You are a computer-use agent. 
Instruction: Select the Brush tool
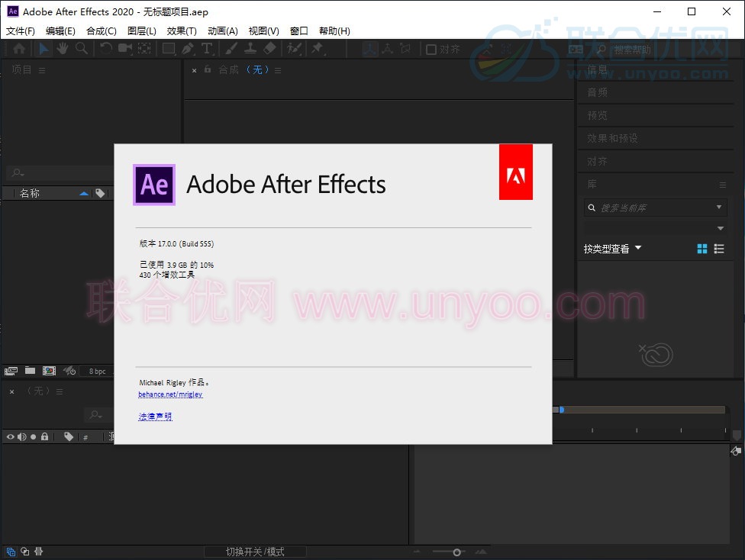tap(231, 49)
